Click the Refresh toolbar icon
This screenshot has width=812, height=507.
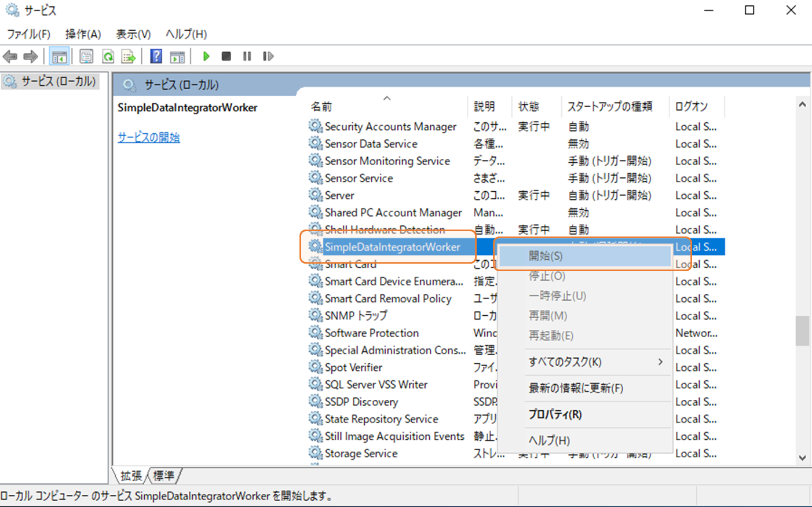coord(108,56)
